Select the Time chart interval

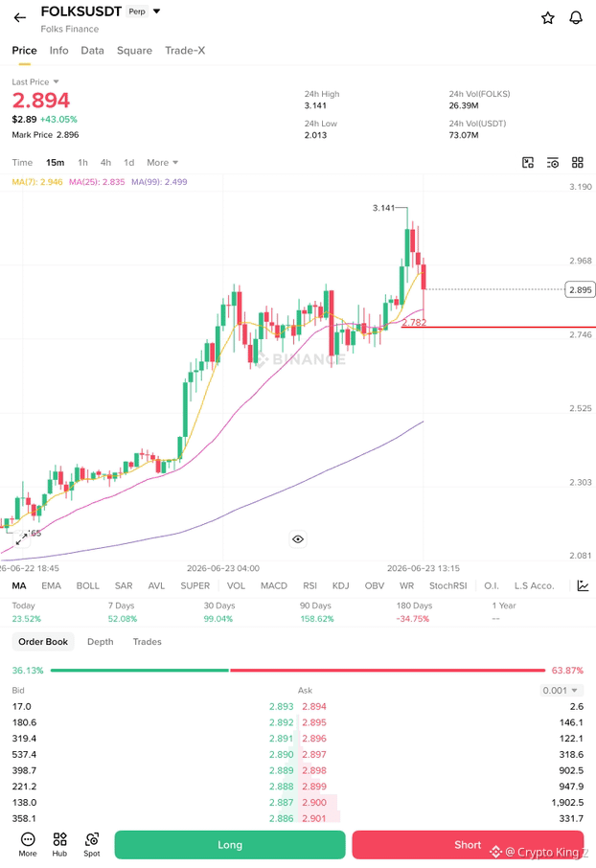[x=22, y=162]
